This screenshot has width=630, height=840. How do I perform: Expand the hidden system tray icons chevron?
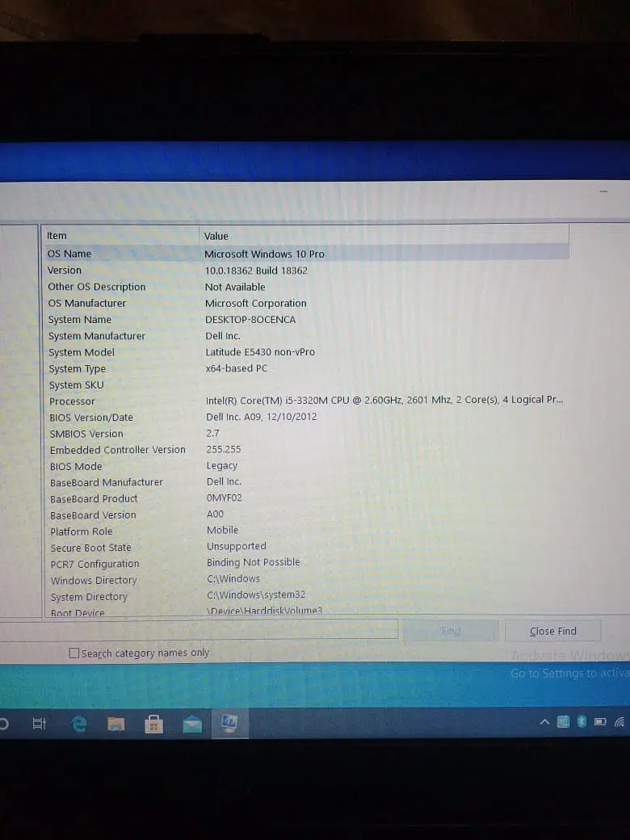545,721
